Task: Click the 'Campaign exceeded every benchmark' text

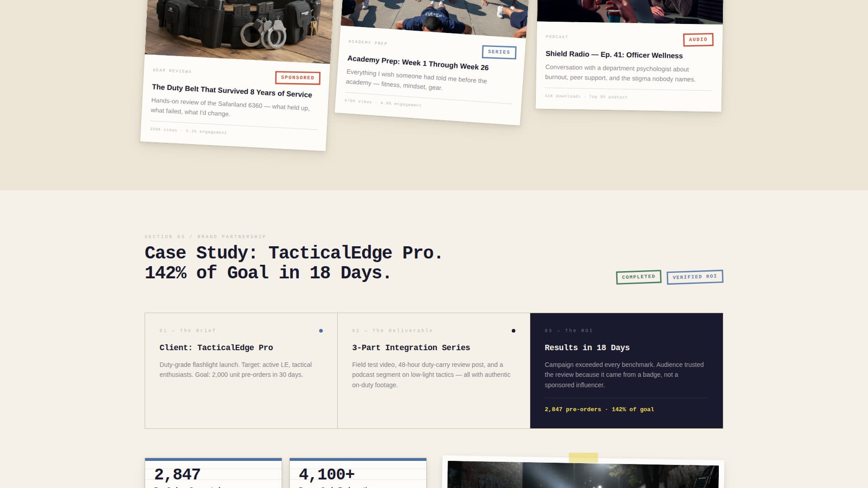Action: (624, 375)
